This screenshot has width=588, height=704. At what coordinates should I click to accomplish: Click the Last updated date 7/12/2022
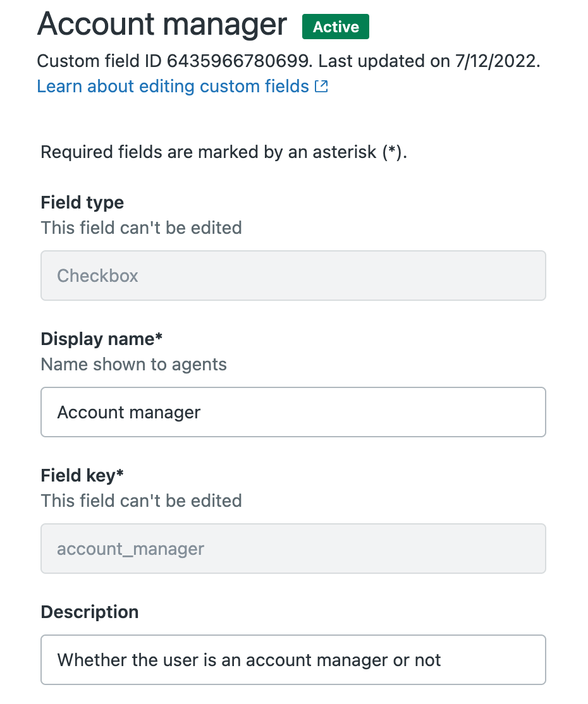[496, 61]
